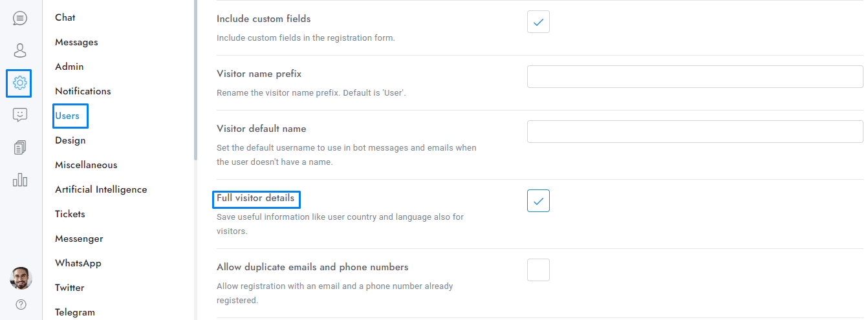Click the settings gear icon
The width and height of the screenshot is (868, 320).
(x=20, y=83)
